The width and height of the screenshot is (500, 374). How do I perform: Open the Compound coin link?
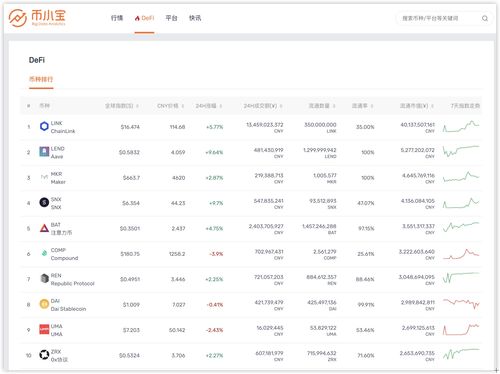[64, 258]
